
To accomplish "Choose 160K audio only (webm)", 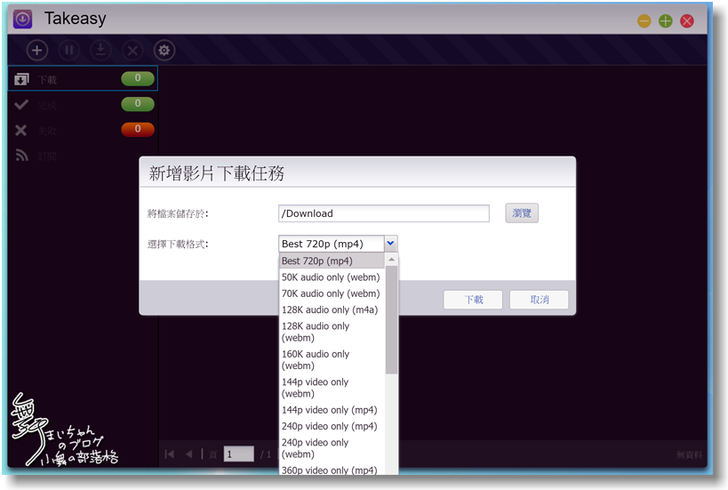I will pos(332,359).
